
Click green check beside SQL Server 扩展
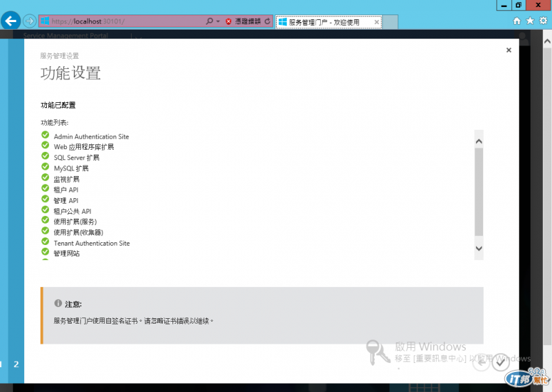[x=45, y=156]
